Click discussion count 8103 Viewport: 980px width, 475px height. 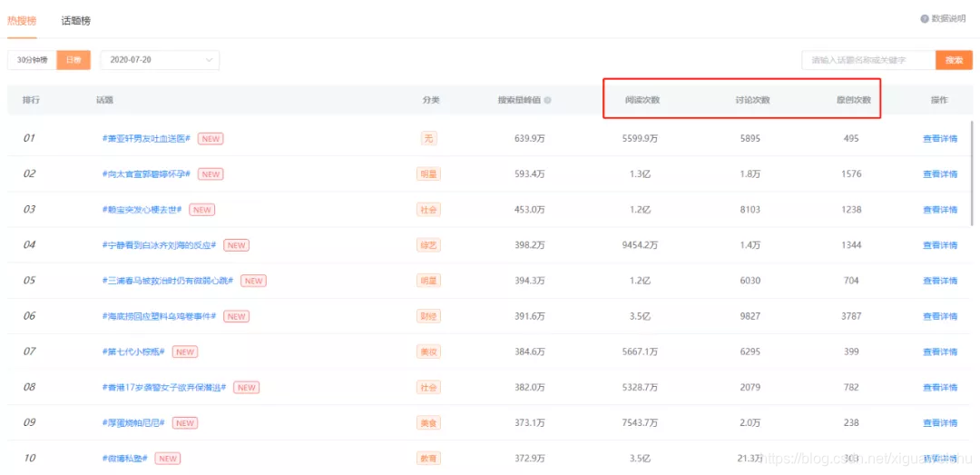click(x=750, y=210)
